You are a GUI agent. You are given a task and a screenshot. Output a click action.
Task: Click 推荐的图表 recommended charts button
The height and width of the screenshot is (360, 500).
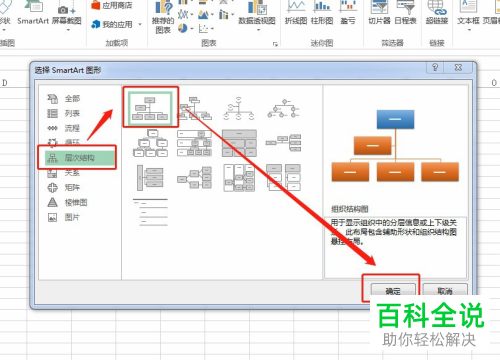coord(163,17)
